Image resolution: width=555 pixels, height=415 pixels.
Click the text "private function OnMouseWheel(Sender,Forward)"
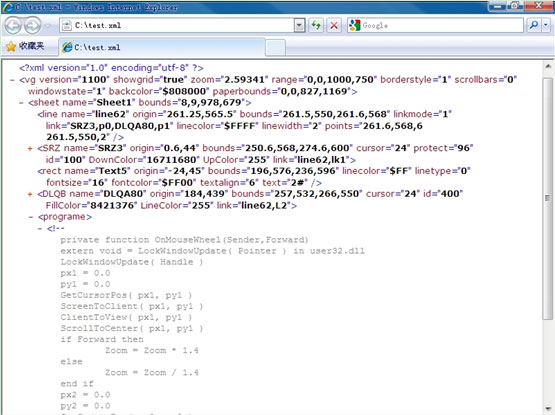pyautogui.click(x=184, y=240)
